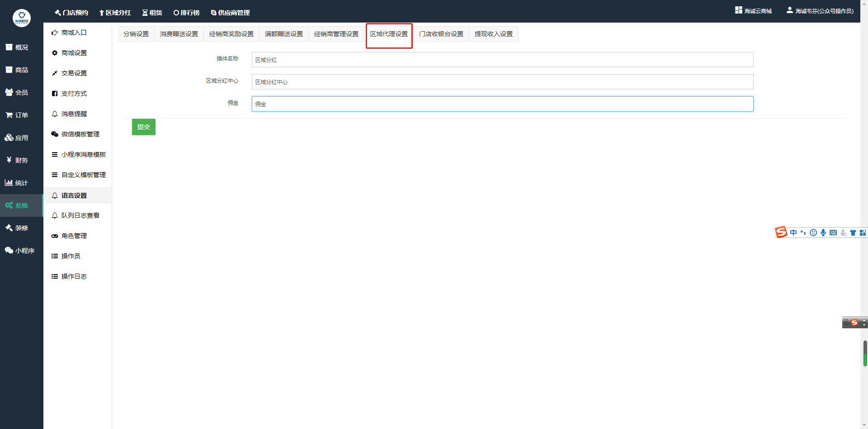Go to 商品 products in the dark sidebar
This screenshot has height=429, width=868.
(x=17, y=70)
